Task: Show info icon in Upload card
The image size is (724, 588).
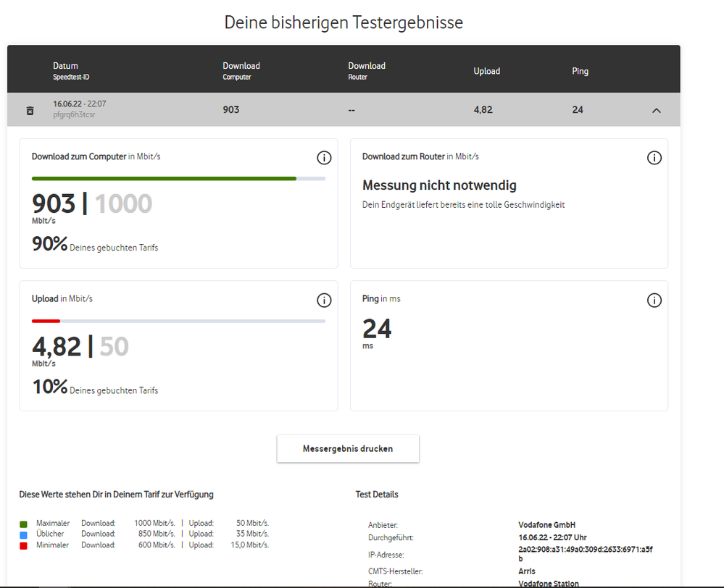Action: (324, 300)
